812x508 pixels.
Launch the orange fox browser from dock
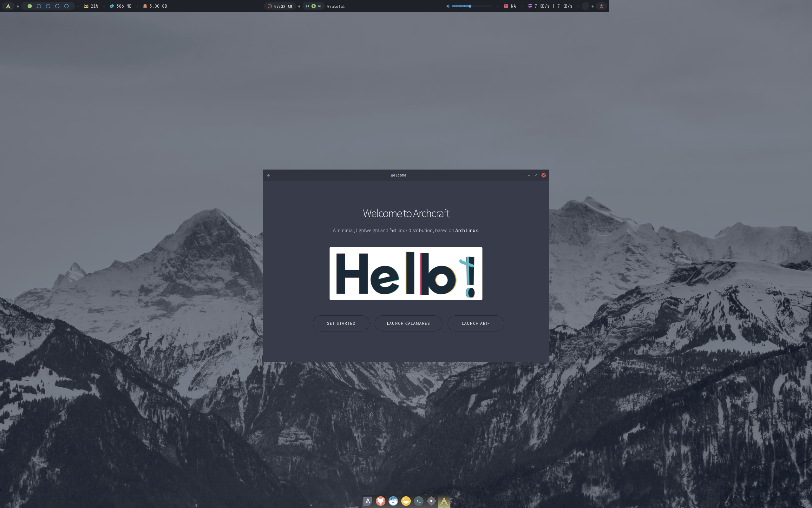click(x=381, y=501)
